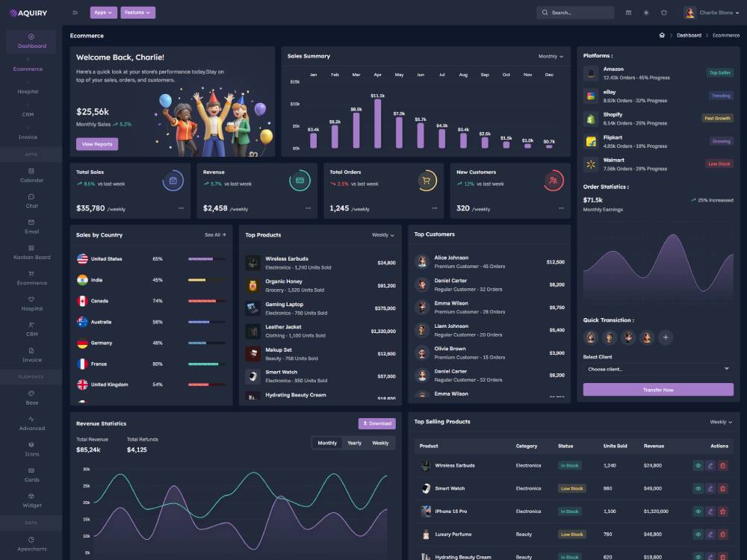Open the Invoice app in the sidebar

point(31,355)
